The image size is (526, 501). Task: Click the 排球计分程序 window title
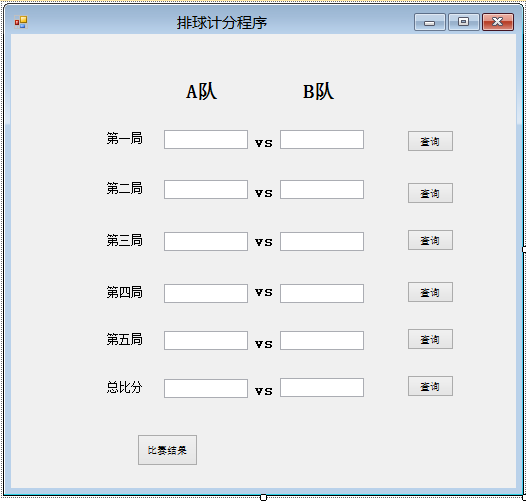tap(222, 23)
